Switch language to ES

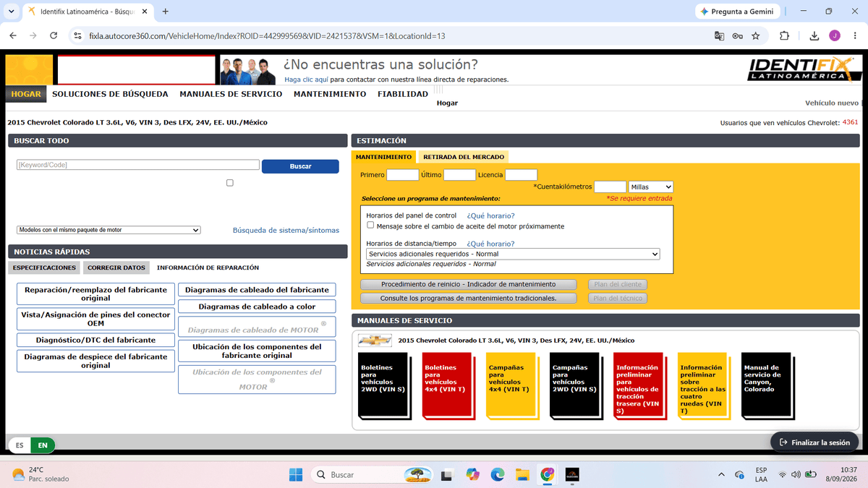(x=20, y=445)
